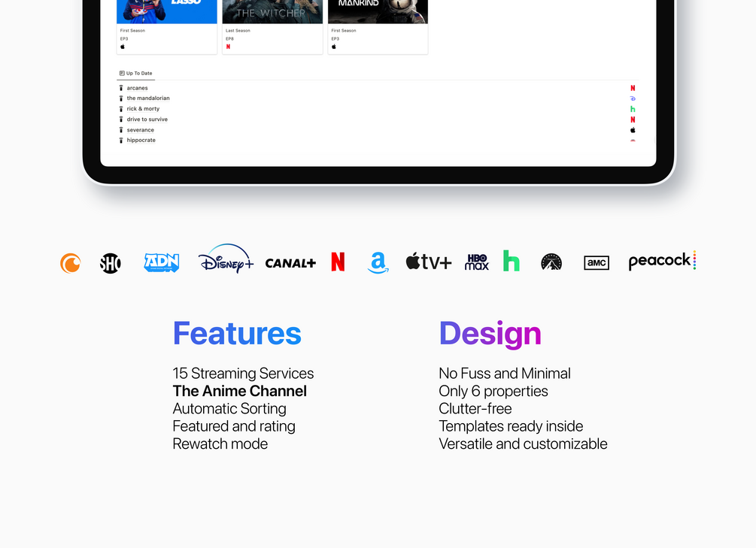Click the large green Hulu logo in the strip

pyautogui.click(x=511, y=261)
